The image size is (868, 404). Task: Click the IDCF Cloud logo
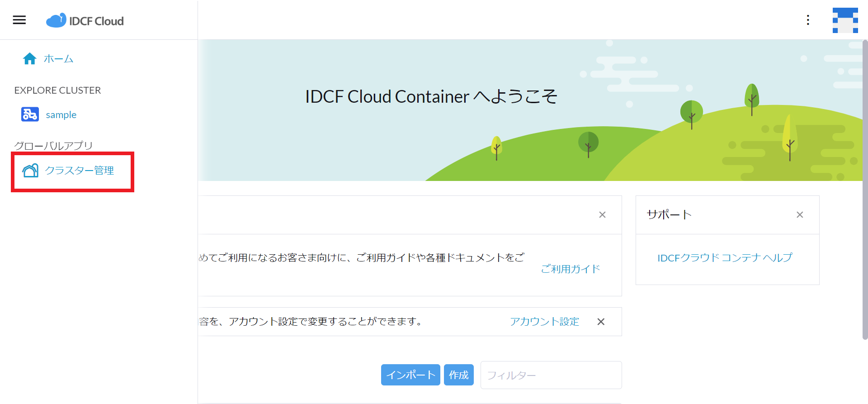pyautogui.click(x=85, y=20)
